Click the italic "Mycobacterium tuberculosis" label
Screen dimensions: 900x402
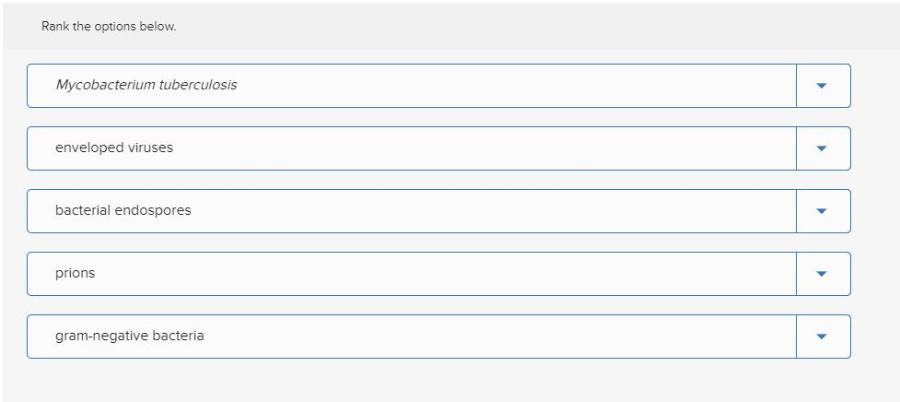[x=146, y=84]
